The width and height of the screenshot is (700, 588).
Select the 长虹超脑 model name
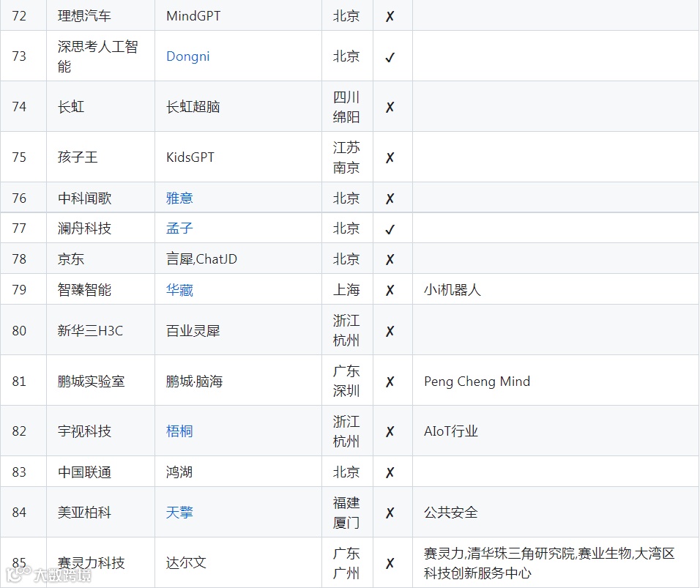[193, 107]
